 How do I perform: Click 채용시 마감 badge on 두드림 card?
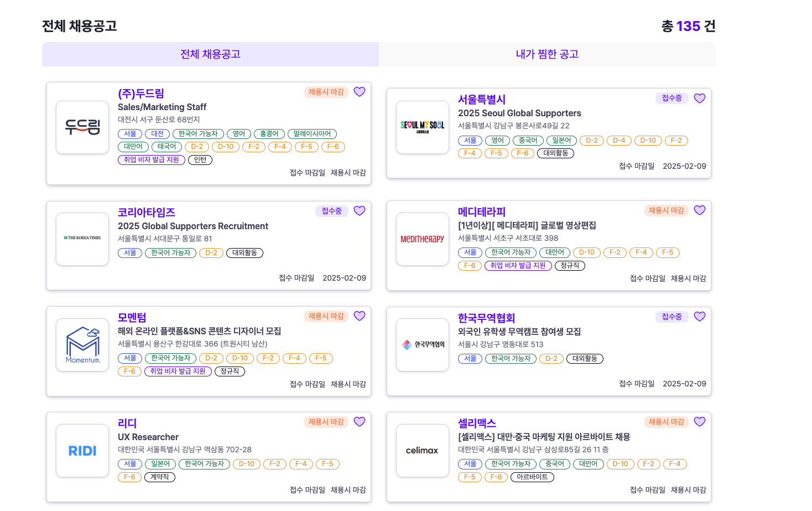pos(326,92)
